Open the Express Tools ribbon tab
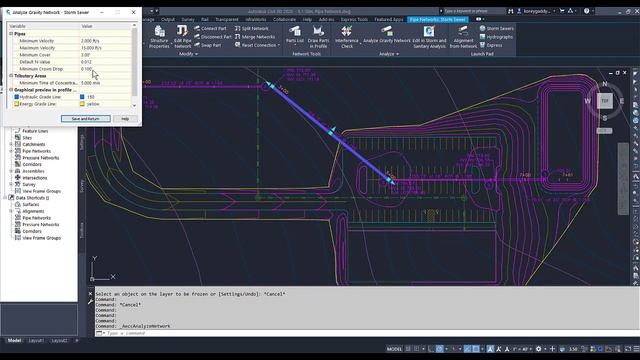 [354, 19]
